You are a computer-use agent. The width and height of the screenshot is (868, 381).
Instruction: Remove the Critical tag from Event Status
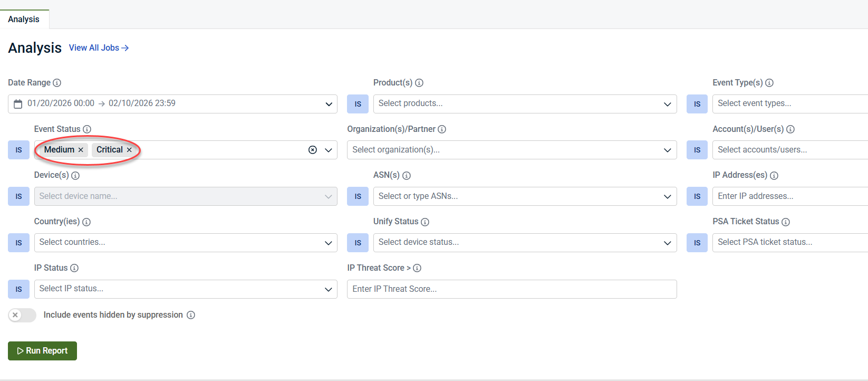(129, 150)
